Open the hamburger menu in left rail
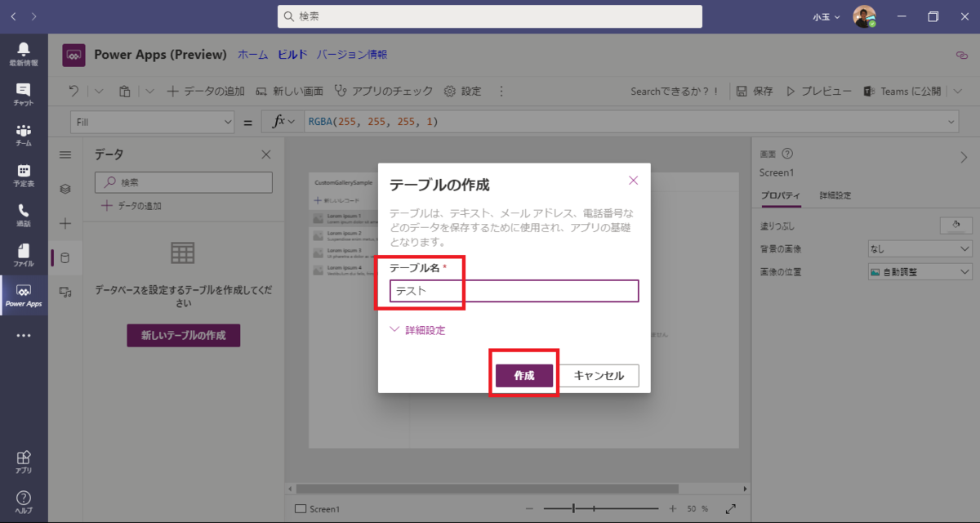This screenshot has width=980, height=523. pyautogui.click(x=65, y=154)
